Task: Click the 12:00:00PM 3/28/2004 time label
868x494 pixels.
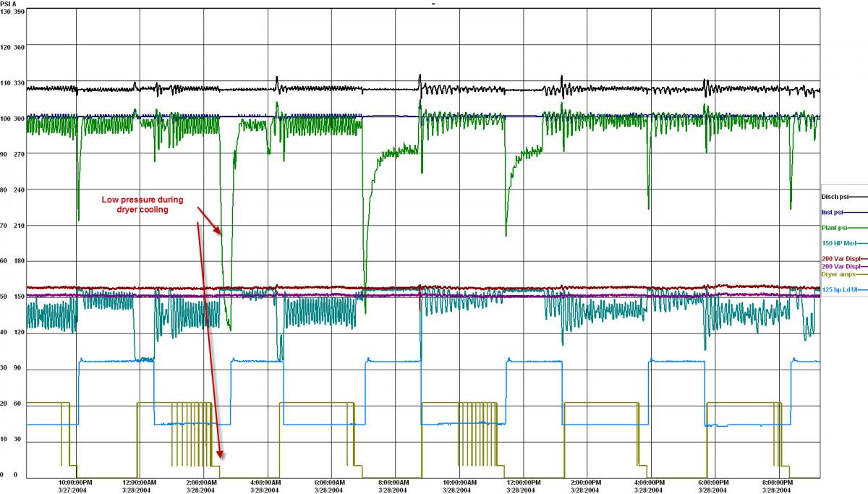Action: (522, 486)
